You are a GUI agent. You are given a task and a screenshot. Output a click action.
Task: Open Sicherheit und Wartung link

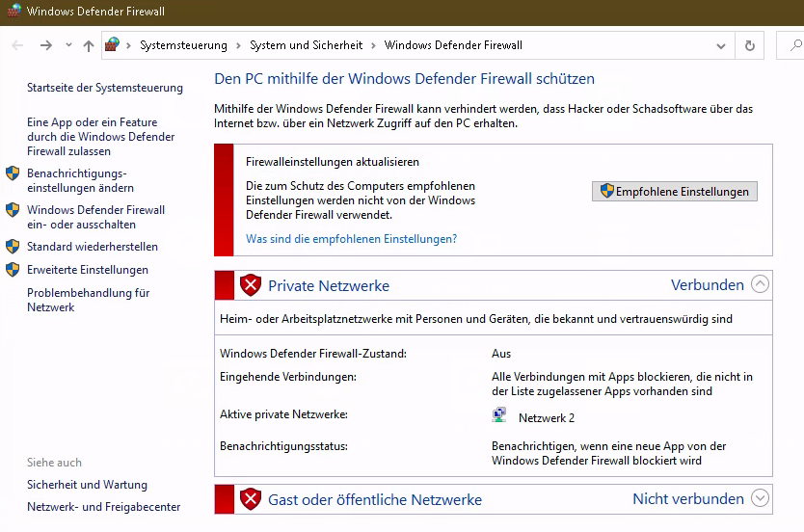[x=87, y=485]
